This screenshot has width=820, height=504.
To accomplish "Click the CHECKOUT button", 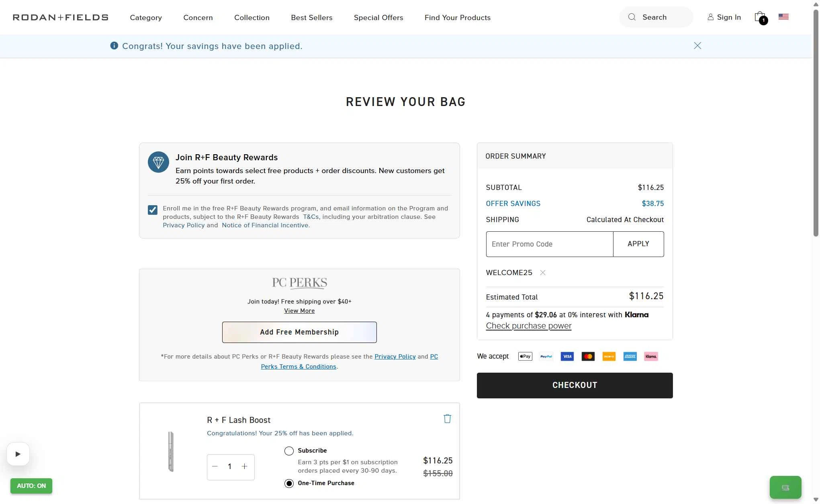I will [575, 386].
